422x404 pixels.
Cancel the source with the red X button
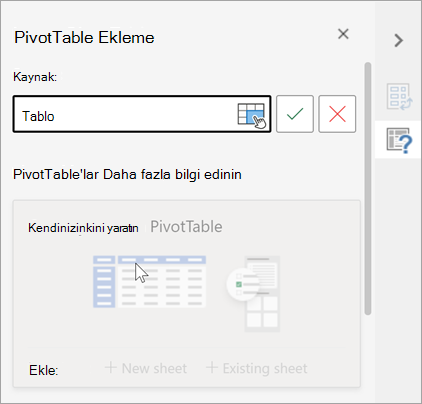[x=337, y=114]
